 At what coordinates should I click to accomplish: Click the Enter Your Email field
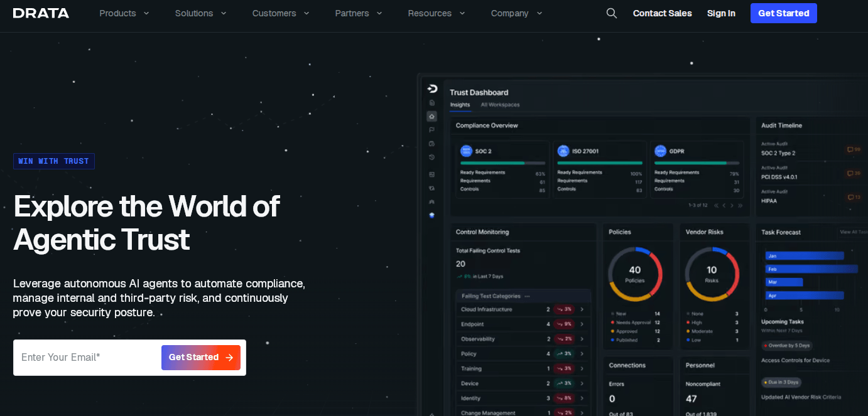88,358
